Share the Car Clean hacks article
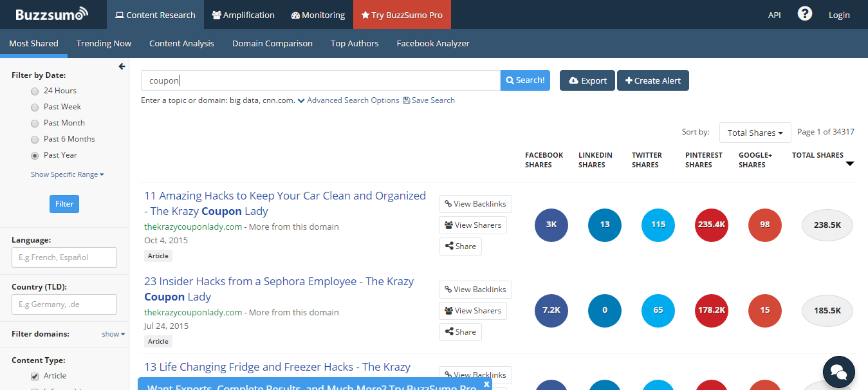The image size is (868, 390). [x=460, y=246]
